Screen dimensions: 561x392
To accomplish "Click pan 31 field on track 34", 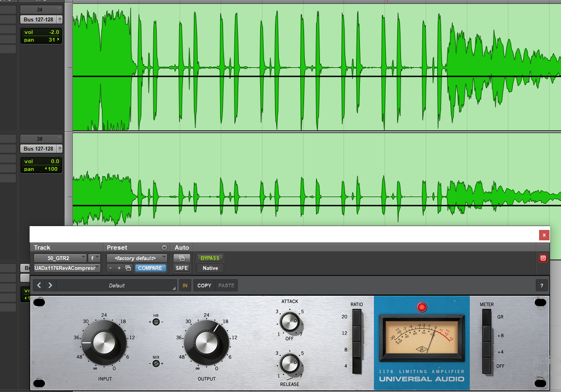I will (x=41, y=40).
